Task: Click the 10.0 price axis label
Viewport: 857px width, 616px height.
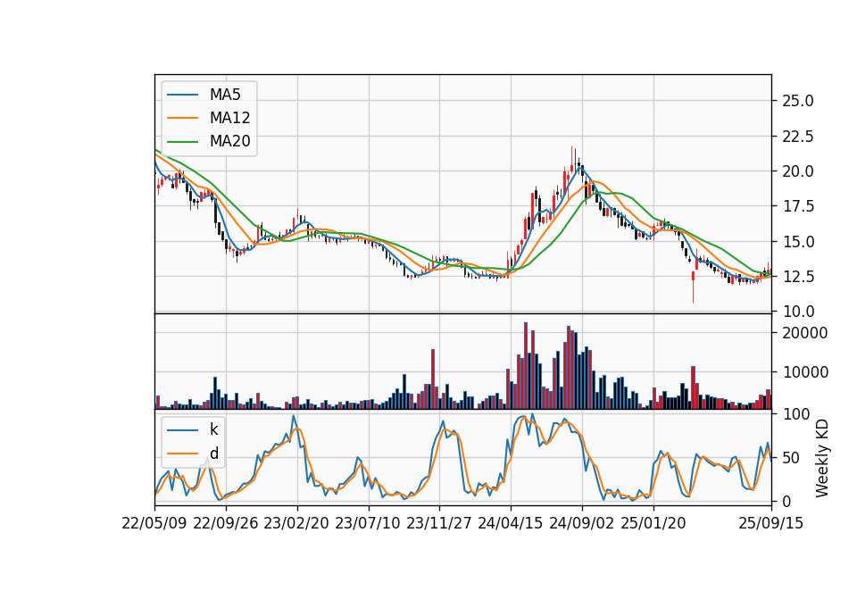Action: 798,312
